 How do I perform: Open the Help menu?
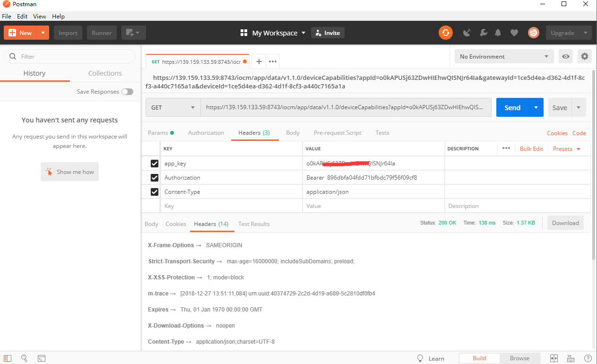58,16
